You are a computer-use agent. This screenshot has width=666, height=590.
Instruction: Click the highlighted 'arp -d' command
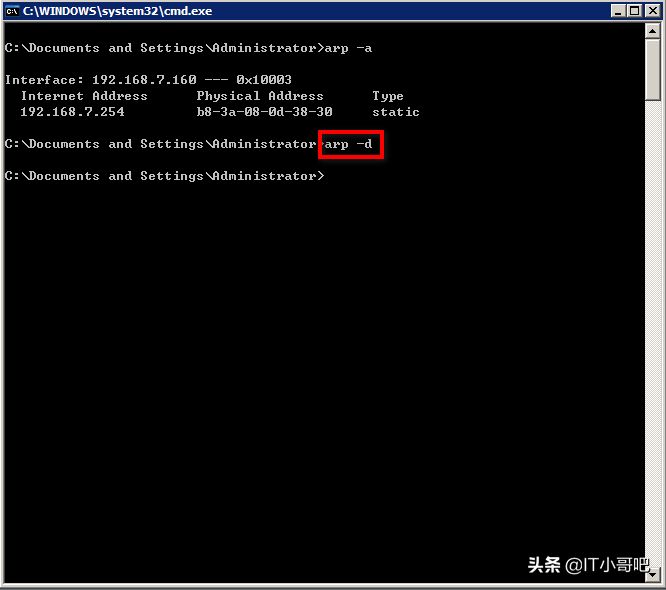click(x=350, y=144)
